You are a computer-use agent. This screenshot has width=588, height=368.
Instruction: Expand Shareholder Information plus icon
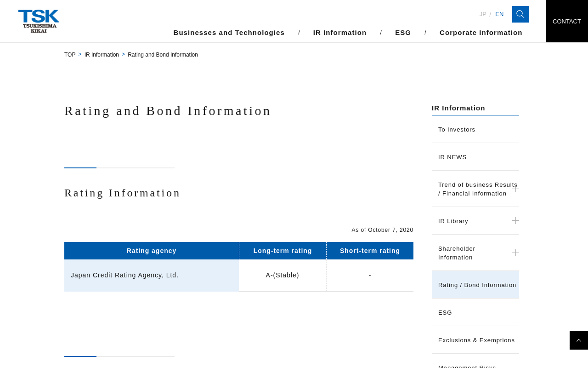coord(515,253)
